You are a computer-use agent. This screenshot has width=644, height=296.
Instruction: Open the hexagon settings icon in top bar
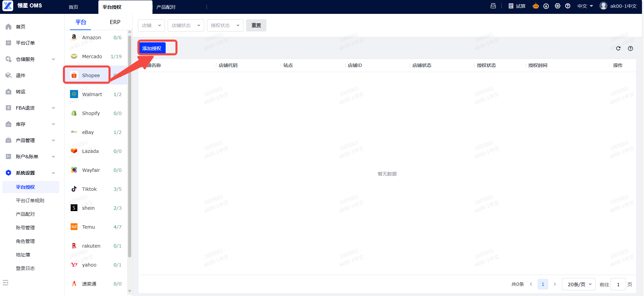[557, 6]
